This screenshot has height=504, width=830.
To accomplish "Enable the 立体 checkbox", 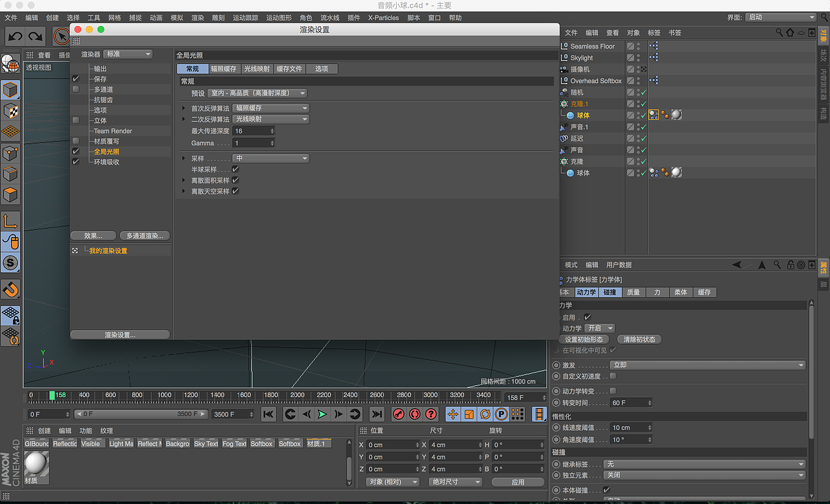I will pyautogui.click(x=76, y=120).
